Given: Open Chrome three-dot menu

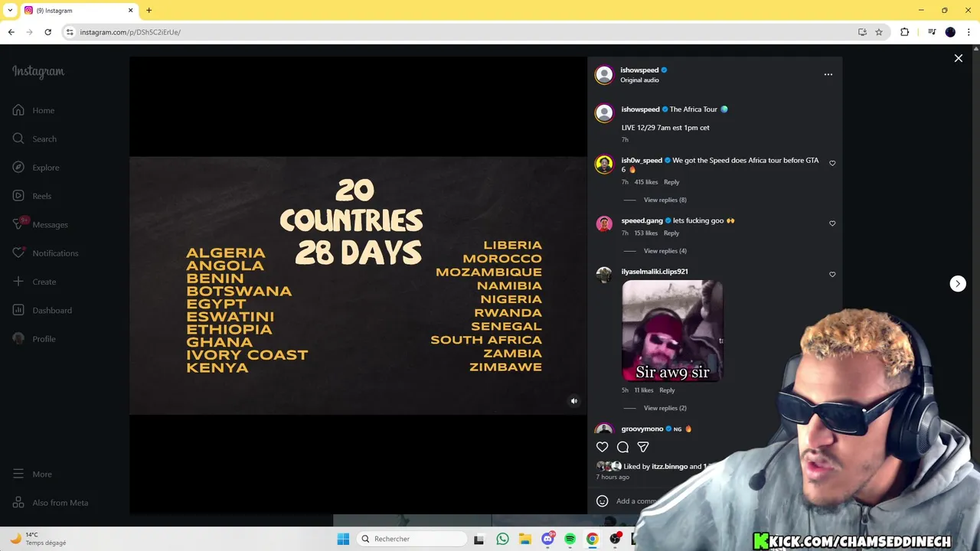Looking at the screenshot, I should click(969, 32).
